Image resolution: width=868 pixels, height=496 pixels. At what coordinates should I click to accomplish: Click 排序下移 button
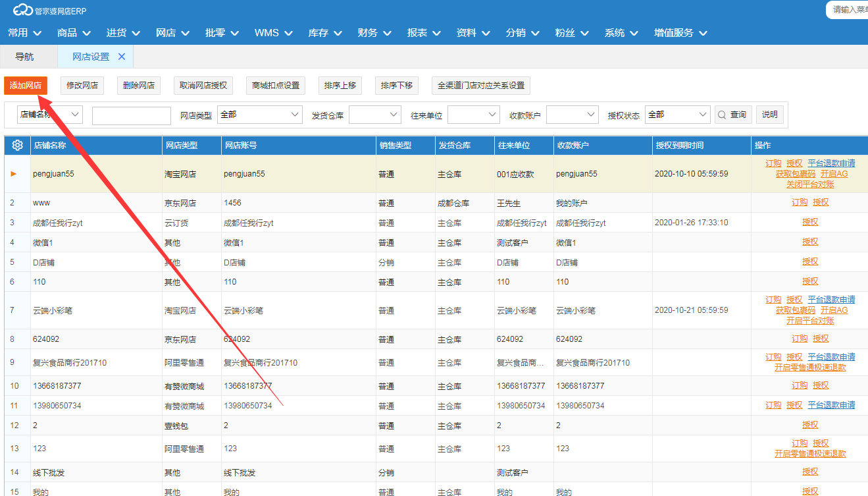tap(397, 86)
